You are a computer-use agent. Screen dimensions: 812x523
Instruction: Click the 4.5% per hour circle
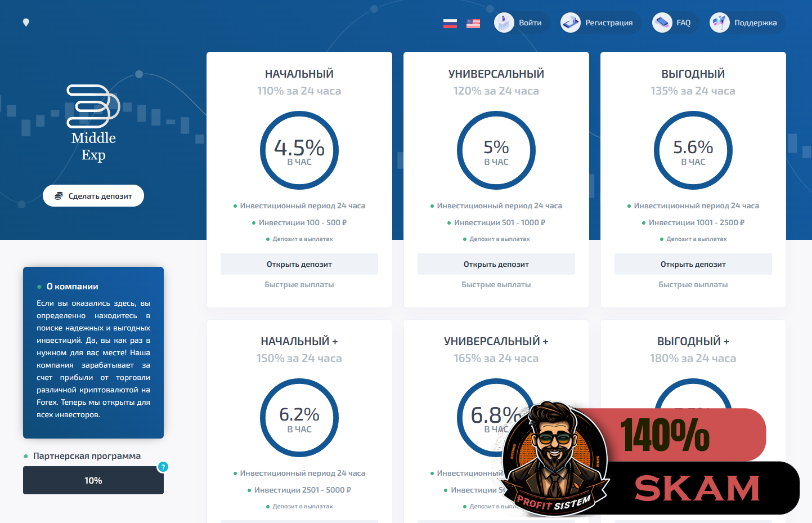point(299,151)
